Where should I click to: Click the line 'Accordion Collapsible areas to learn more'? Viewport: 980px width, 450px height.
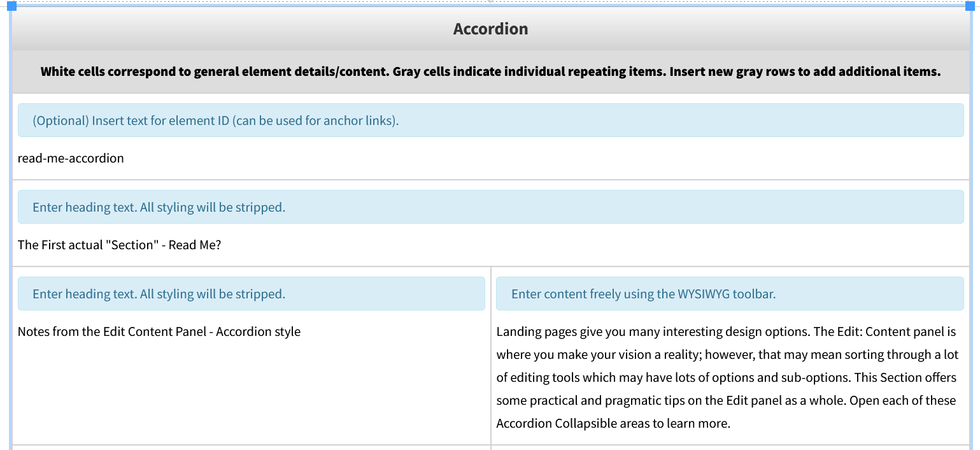coord(613,423)
